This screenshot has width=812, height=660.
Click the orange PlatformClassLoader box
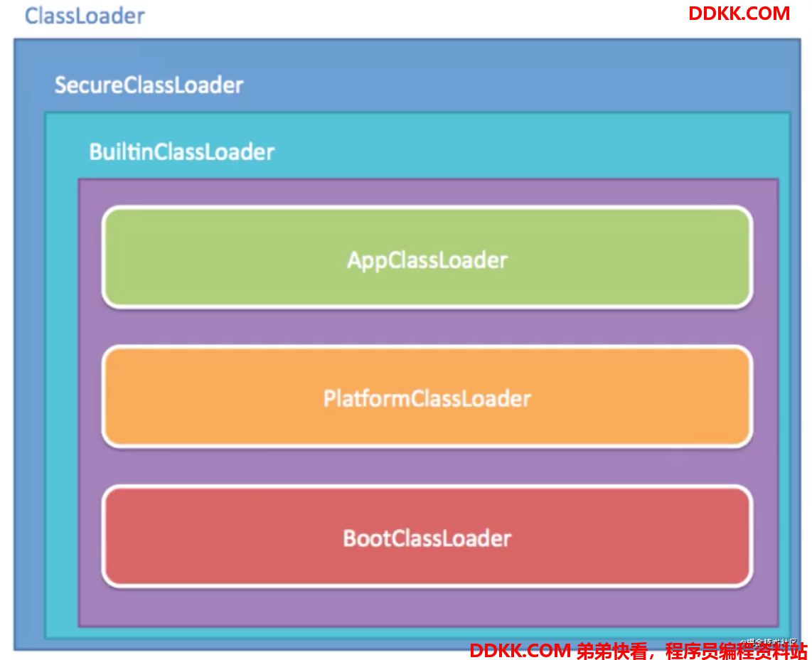pos(427,397)
